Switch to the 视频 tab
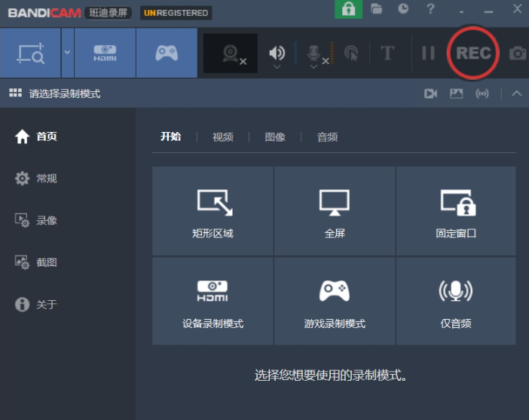The height and width of the screenshot is (420, 529). (222, 136)
